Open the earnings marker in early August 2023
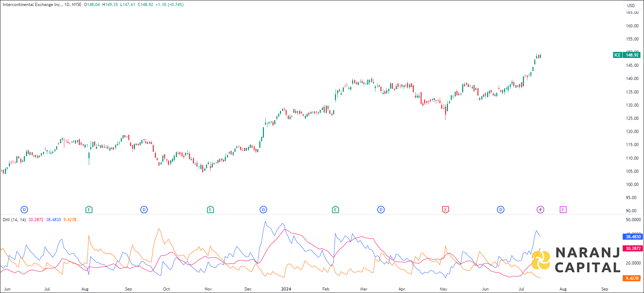The height and width of the screenshot is (293, 644). pos(89,210)
